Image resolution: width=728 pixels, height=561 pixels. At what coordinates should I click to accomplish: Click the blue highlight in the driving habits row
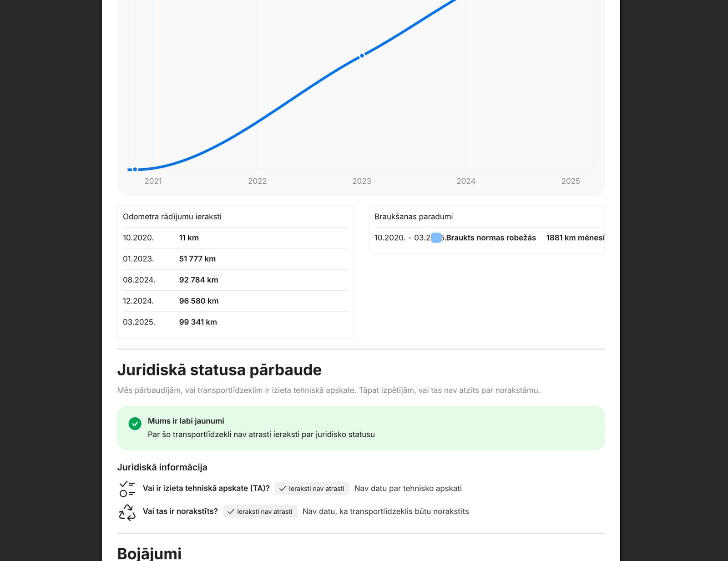coord(436,238)
